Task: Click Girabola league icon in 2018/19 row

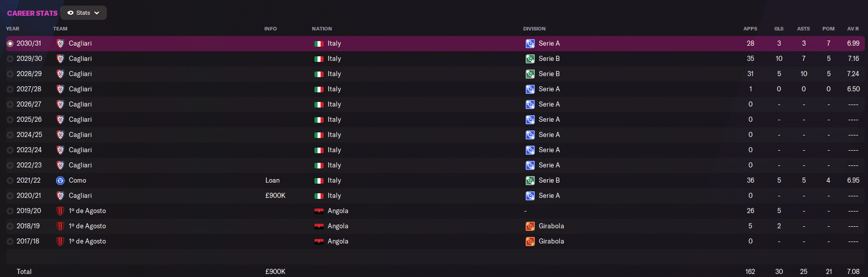Action: point(530,226)
